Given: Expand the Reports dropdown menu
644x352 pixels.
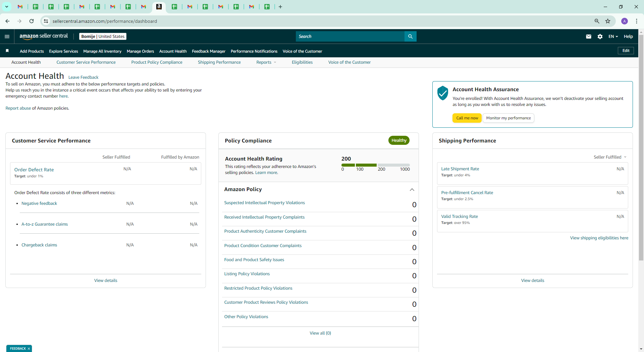Looking at the screenshot, I should (266, 62).
